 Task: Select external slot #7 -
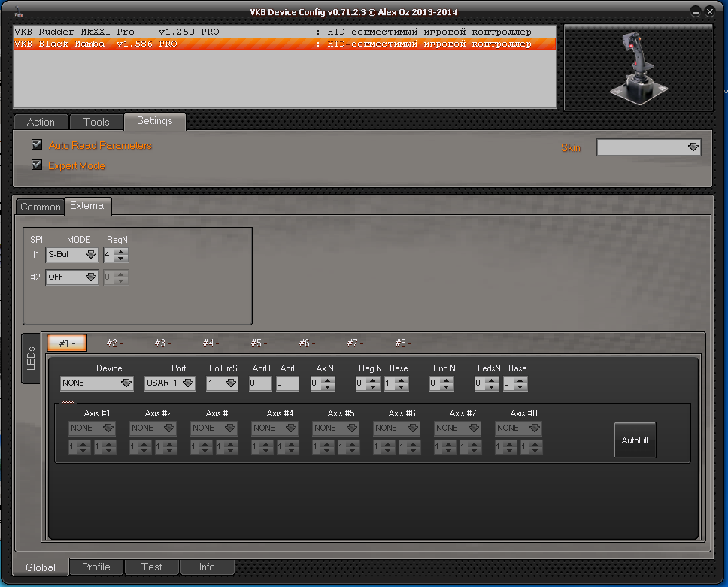click(355, 343)
